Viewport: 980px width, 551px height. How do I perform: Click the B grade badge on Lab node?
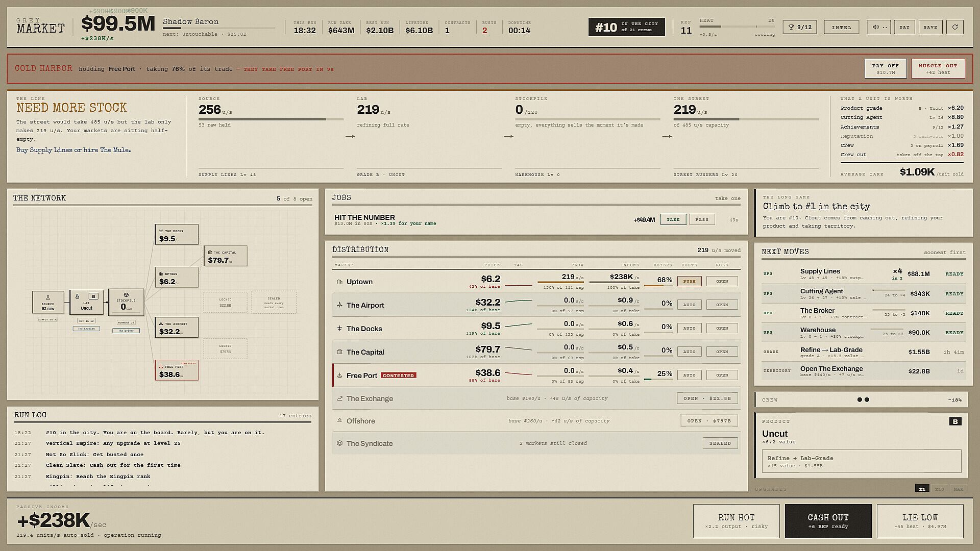pyautogui.click(x=93, y=296)
